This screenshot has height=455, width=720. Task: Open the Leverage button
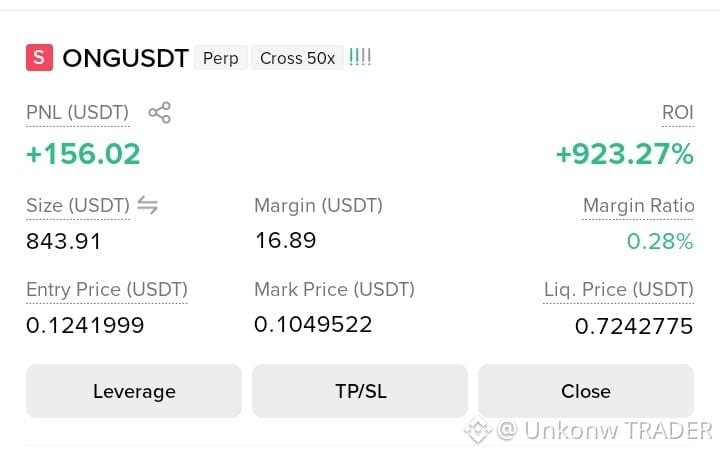pos(134,391)
